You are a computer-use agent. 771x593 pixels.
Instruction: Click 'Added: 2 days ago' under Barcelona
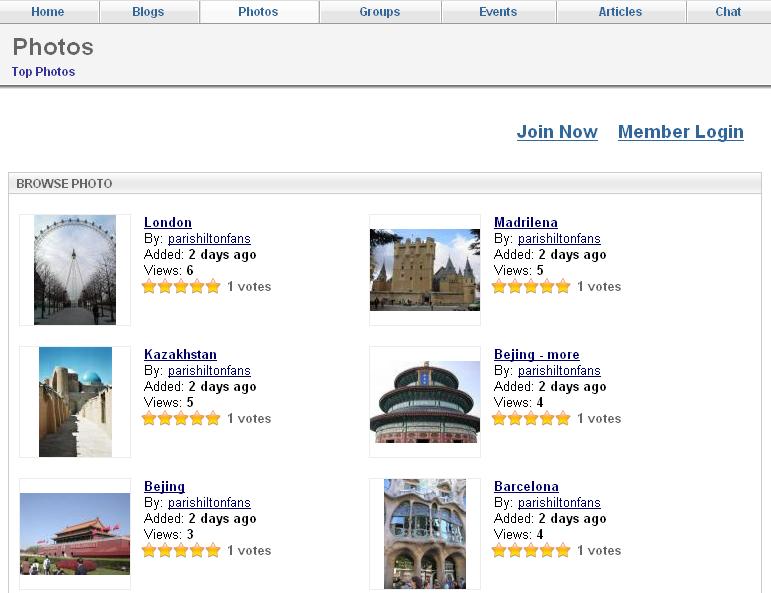tap(550, 519)
